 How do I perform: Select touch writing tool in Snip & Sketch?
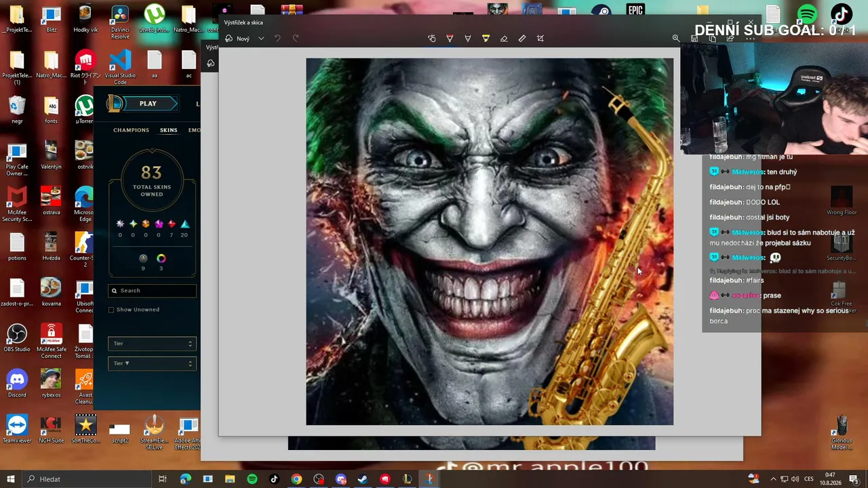[x=432, y=39]
